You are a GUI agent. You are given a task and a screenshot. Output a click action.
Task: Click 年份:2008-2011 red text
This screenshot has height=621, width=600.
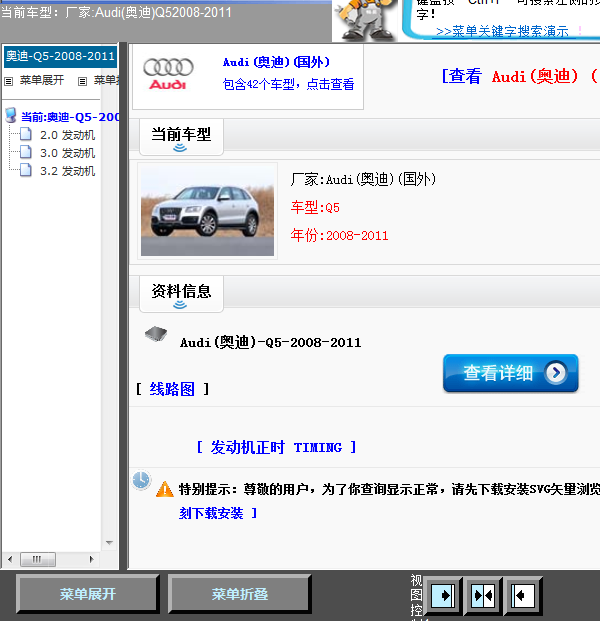pyautogui.click(x=339, y=235)
